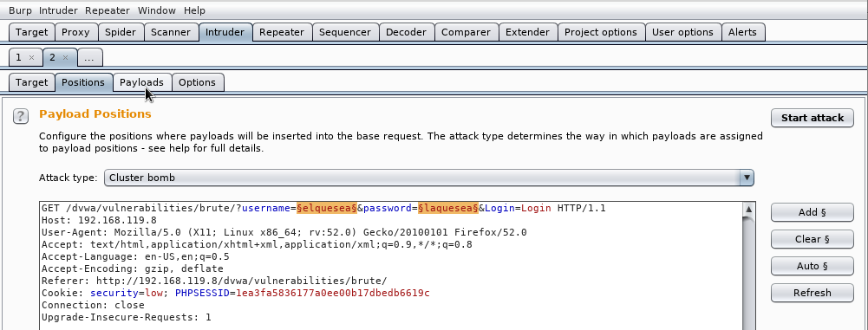
Task: Go to the Repeater tool tab
Action: click(282, 32)
